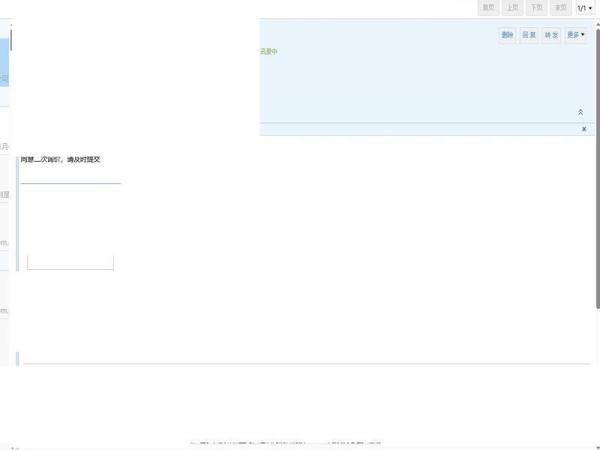The image size is (600, 450).
Task: Click the 转发 forward button
Action: click(551, 35)
